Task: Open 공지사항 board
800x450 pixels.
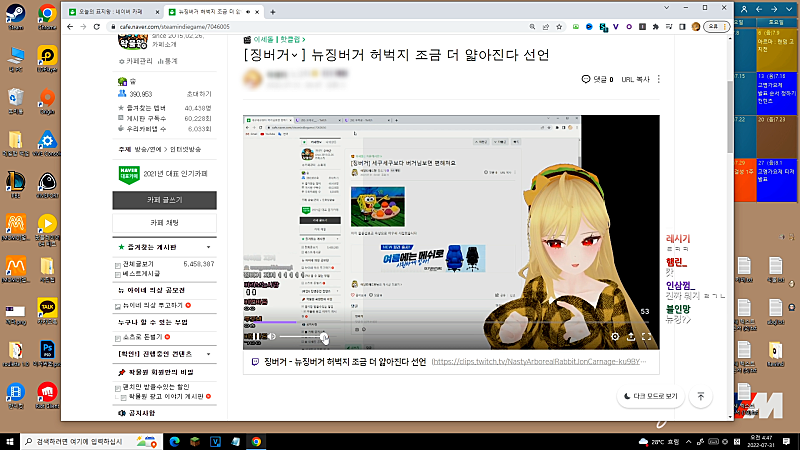Action: 141,413
